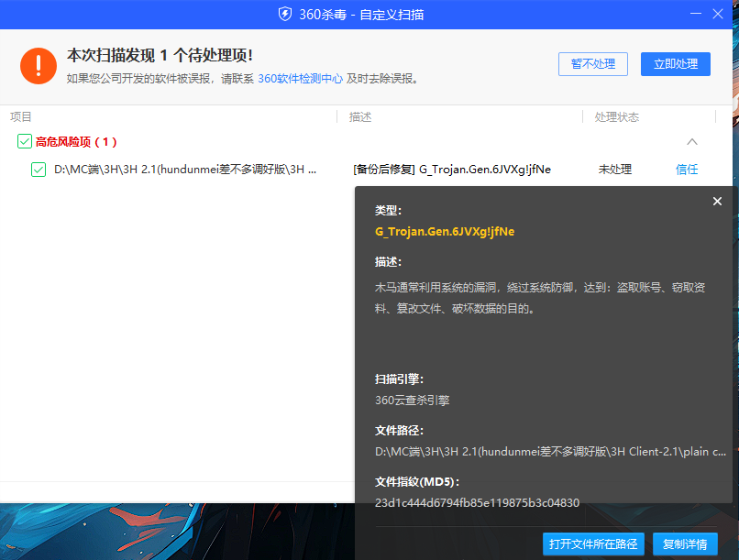Click the file path text in details panel
Viewport: 739px width, 560px height.
click(550, 452)
